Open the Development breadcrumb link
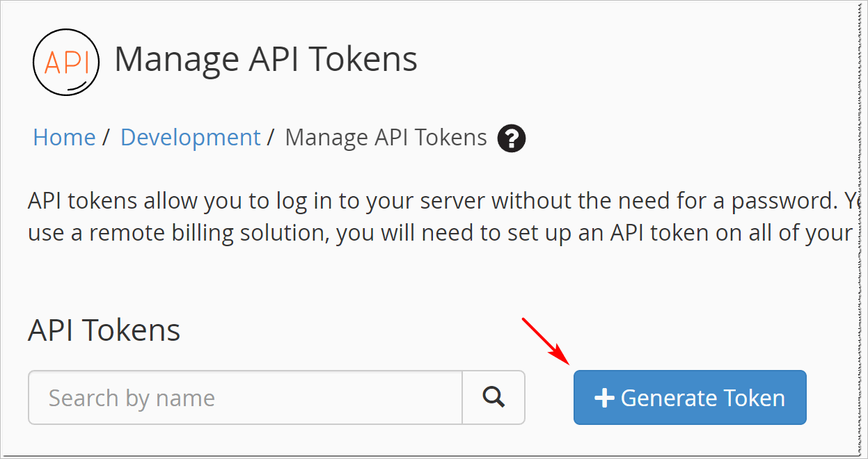The width and height of the screenshot is (868, 459). (x=190, y=138)
